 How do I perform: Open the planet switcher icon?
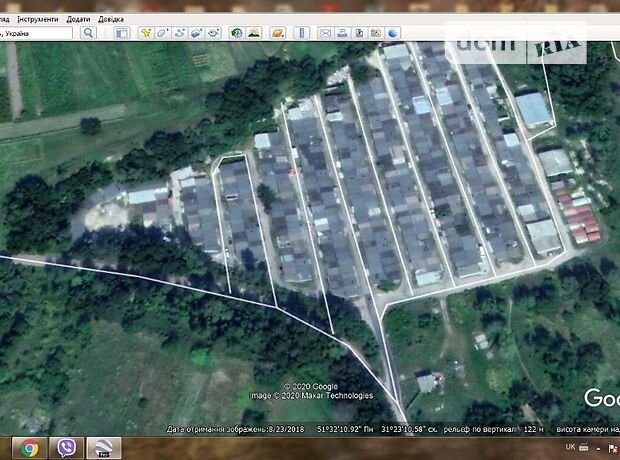click(x=278, y=33)
